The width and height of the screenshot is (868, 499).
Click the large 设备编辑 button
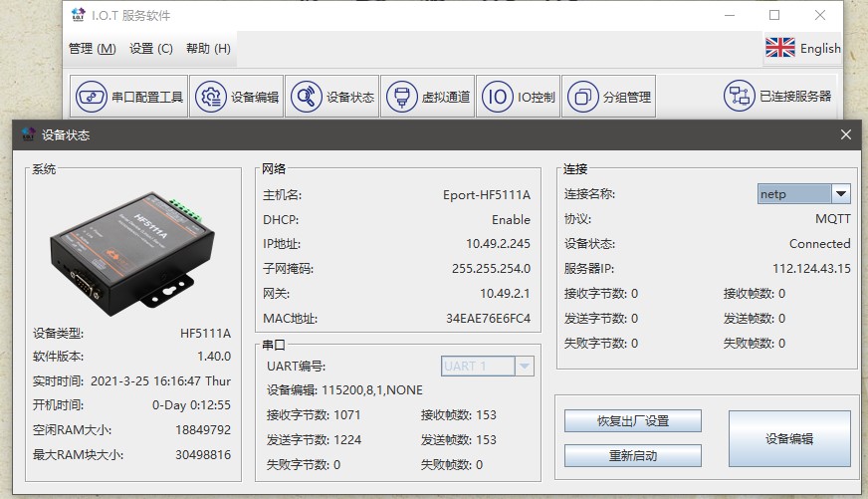[x=788, y=438]
